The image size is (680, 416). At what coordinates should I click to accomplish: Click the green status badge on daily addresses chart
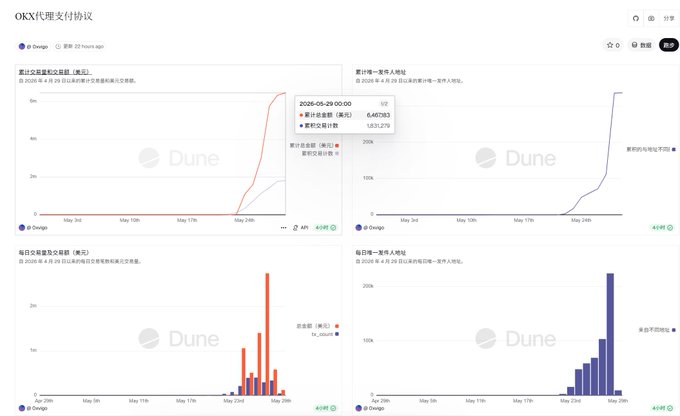pyautogui.click(x=662, y=408)
